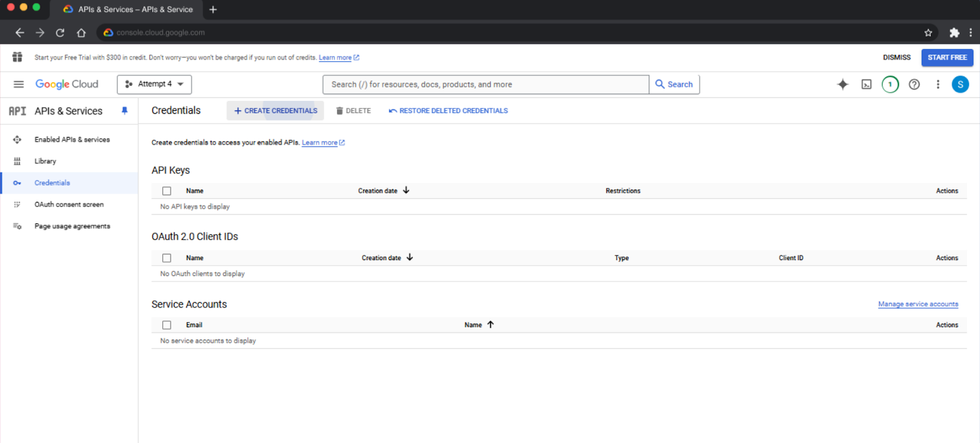Click the Enabled APIs & services icon
This screenshot has height=443, width=980.
click(x=17, y=140)
